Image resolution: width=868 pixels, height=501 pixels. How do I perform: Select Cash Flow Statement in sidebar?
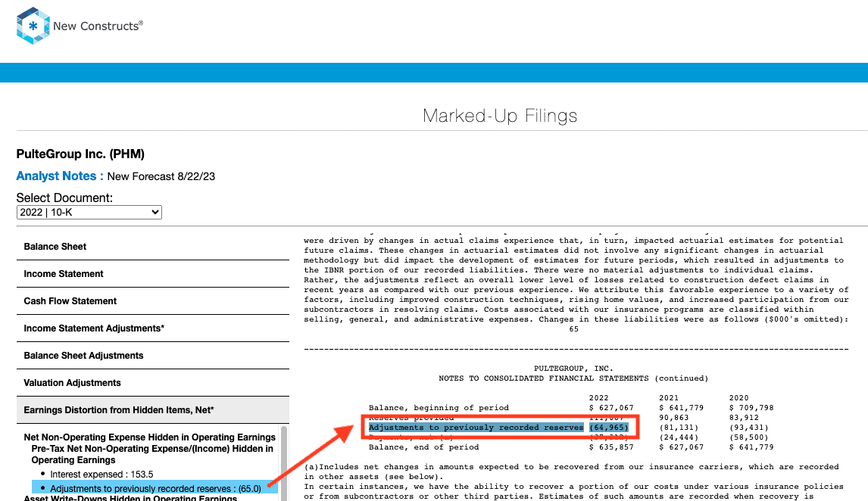153,300
